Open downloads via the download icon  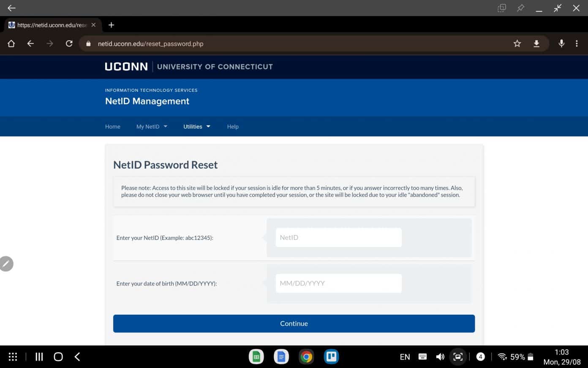[536, 43]
